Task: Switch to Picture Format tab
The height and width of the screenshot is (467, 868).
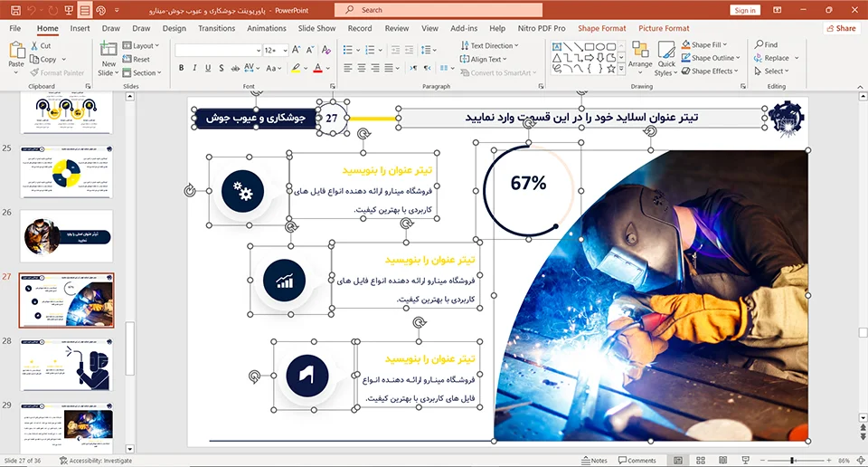Action: coord(664,28)
